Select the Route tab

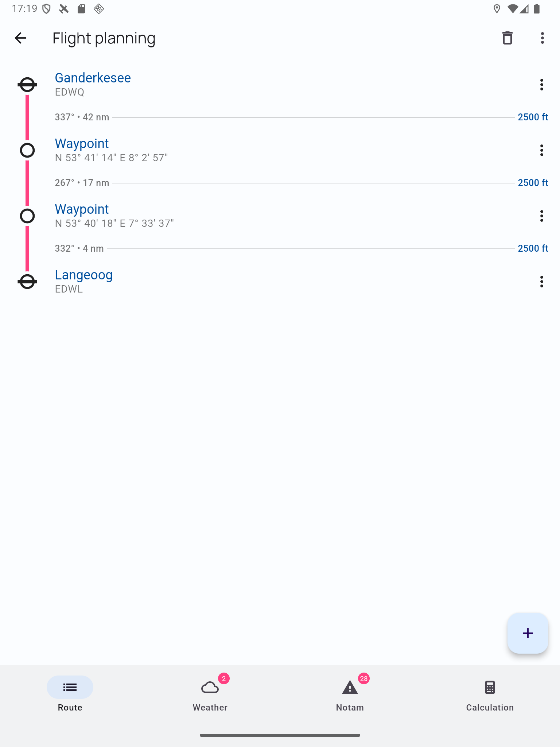pyautogui.click(x=70, y=693)
